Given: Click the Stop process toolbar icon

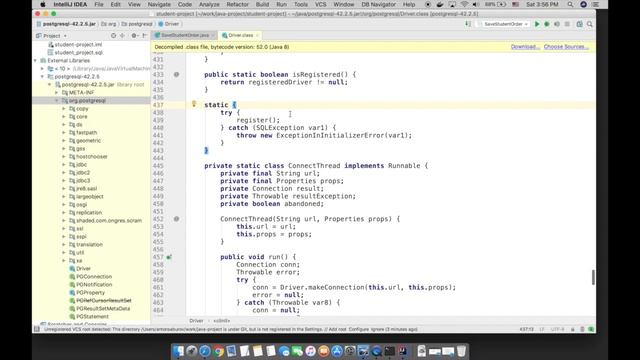Looking at the screenshot, I should (x=567, y=24).
